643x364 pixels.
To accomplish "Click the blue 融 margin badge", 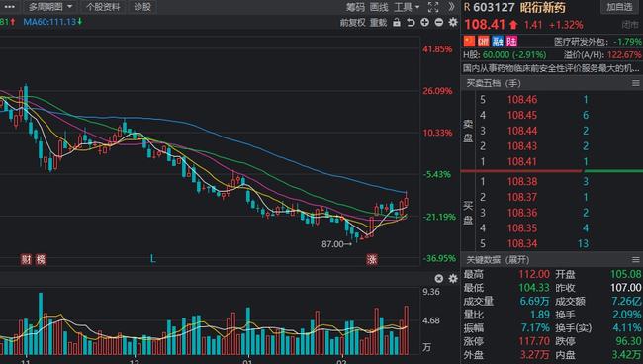I will [498, 41].
